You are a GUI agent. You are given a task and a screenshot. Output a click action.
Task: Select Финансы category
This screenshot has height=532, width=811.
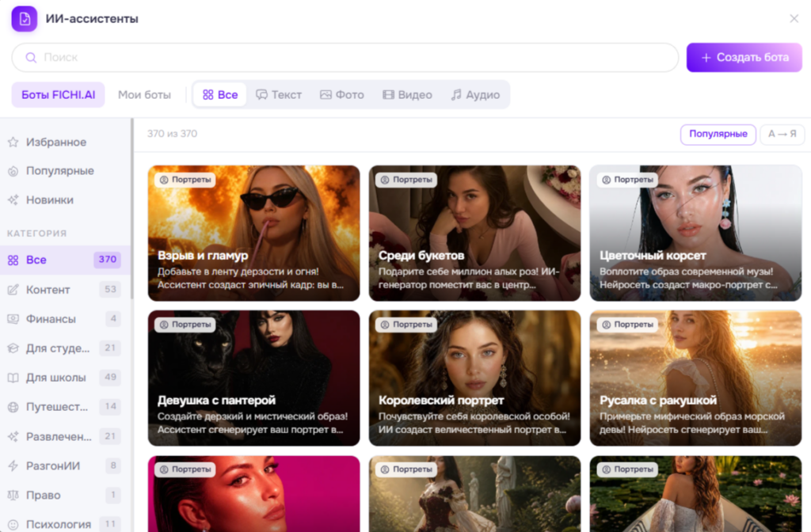pyautogui.click(x=65, y=319)
